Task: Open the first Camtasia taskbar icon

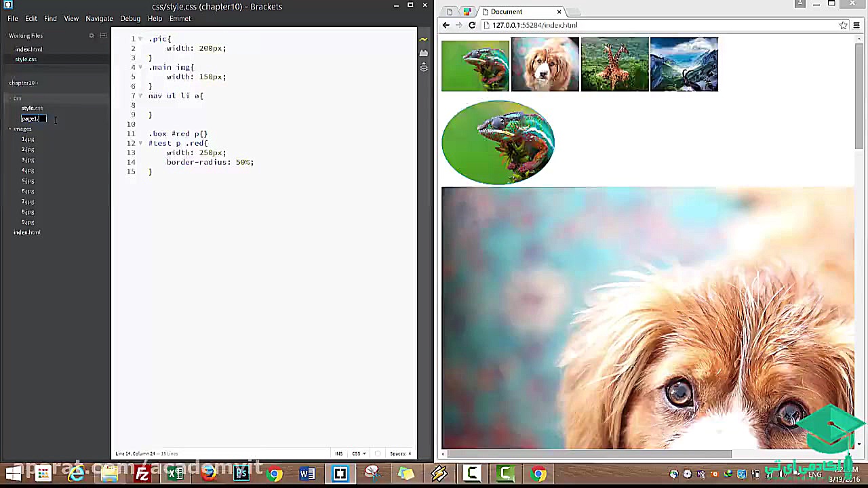Action: tap(472, 473)
